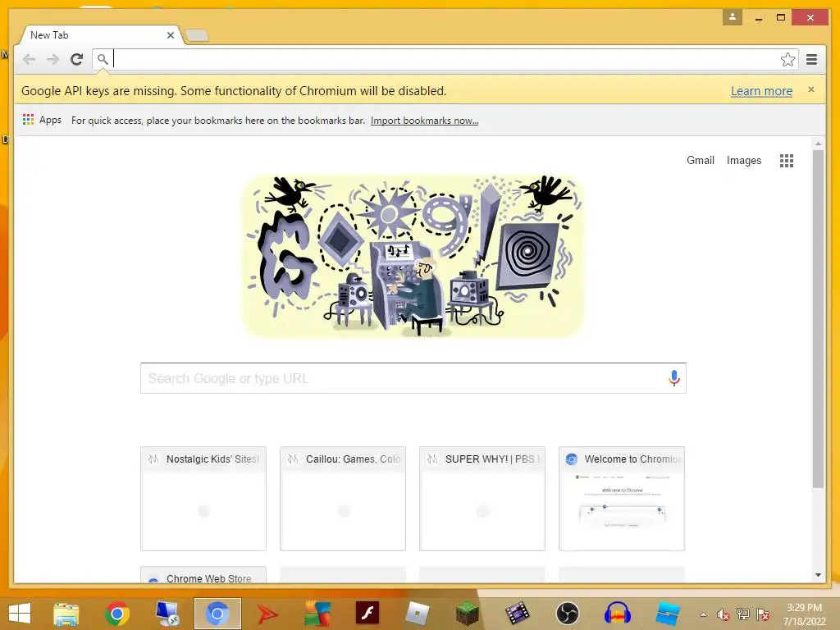Select the active Chromium taskbar button

pos(217,614)
